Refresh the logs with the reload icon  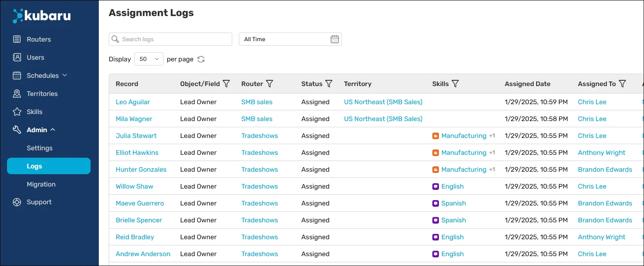201,59
